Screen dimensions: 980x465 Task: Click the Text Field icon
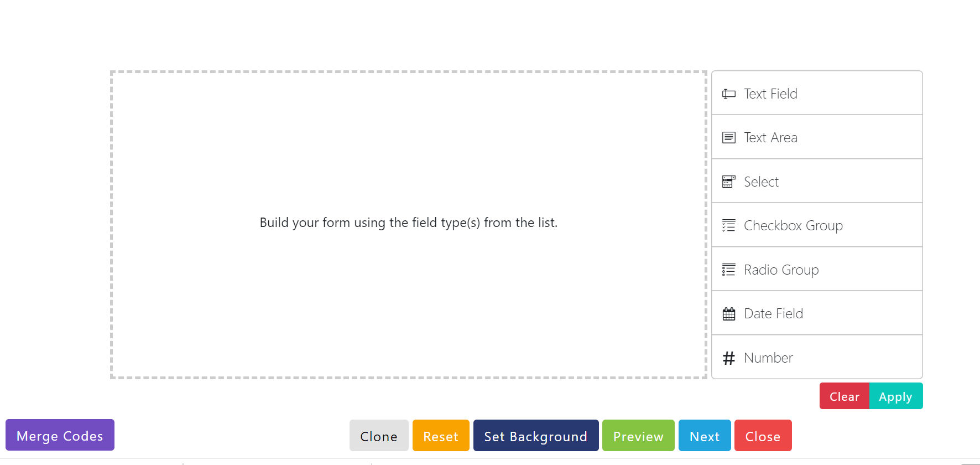(729, 94)
